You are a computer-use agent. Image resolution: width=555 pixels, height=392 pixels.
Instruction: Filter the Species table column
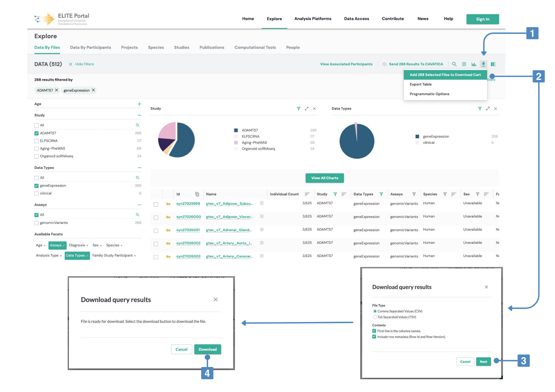pyautogui.click(x=445, y=194)
